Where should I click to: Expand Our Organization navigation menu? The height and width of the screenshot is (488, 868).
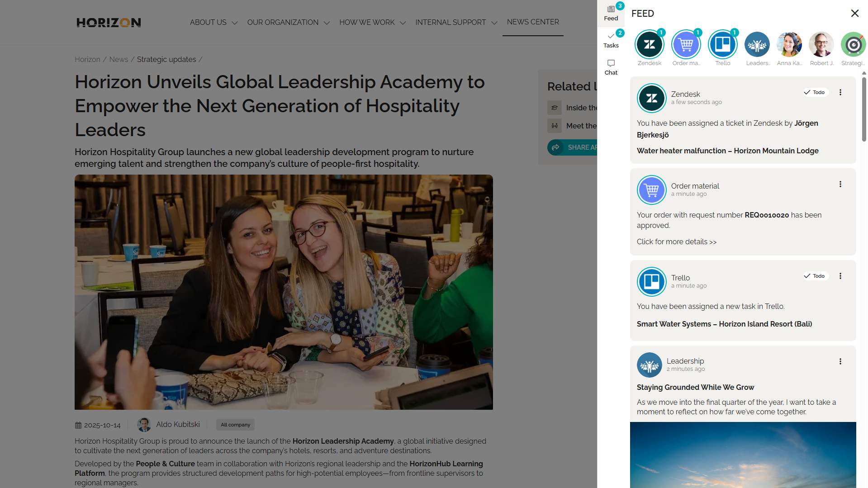(x=288, y=23)
